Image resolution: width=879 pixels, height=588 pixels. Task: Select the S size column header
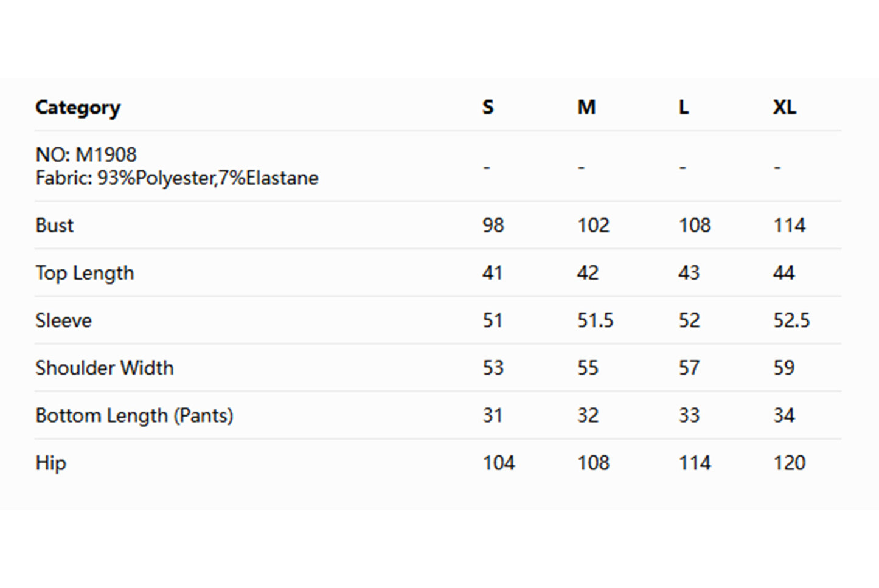(488, 108)
